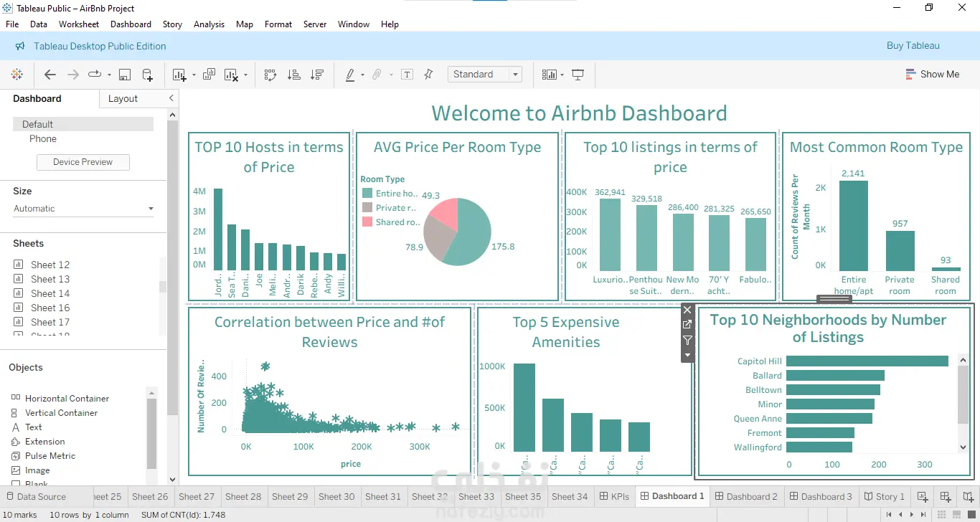Swap rows and columns using the swap icon
The image size is (980, 522).
tap(270, 75)
